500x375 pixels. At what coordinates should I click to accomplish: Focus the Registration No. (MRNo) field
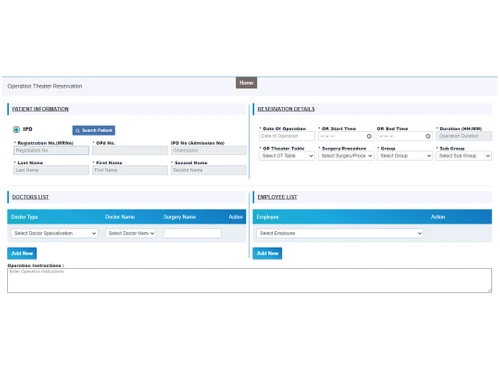click(51, 150)
